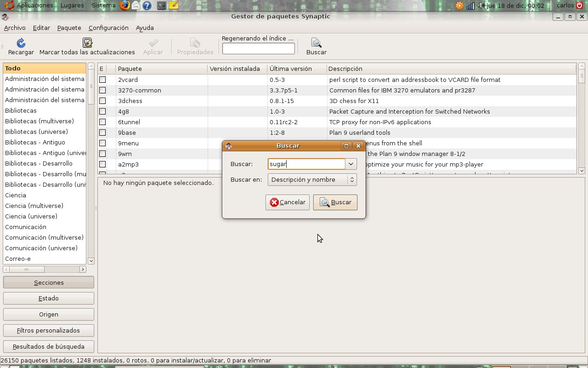Select the Bibliotecas - Antiguo section

pyautogui.click(x=45, y=142)
